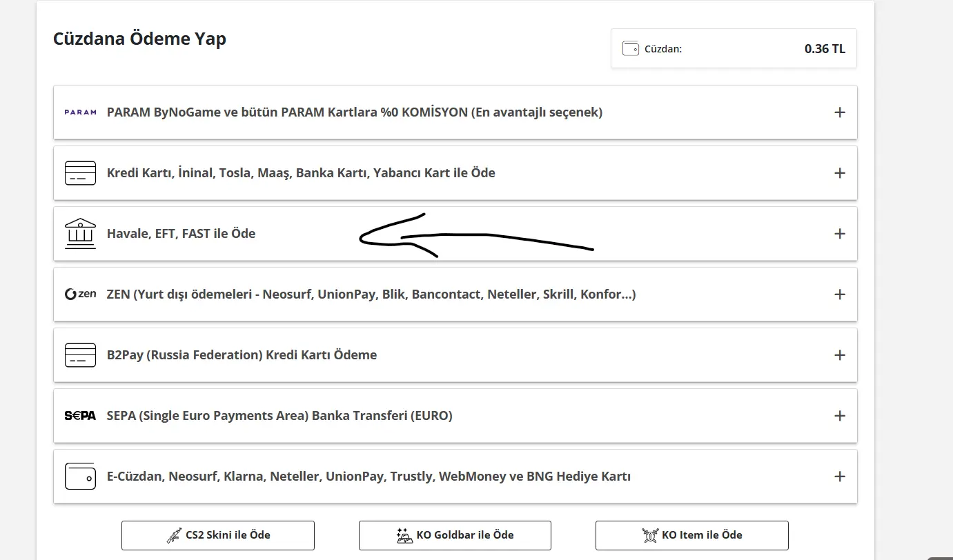Screen dimensions: 953x560
Task: Click the gold bars icon in KO Goldbar button
Action: click(404, 535)
